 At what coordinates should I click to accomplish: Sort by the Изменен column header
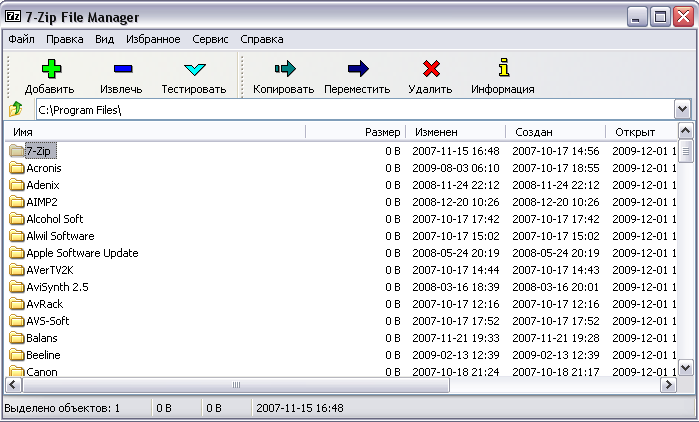click(456, 132)
